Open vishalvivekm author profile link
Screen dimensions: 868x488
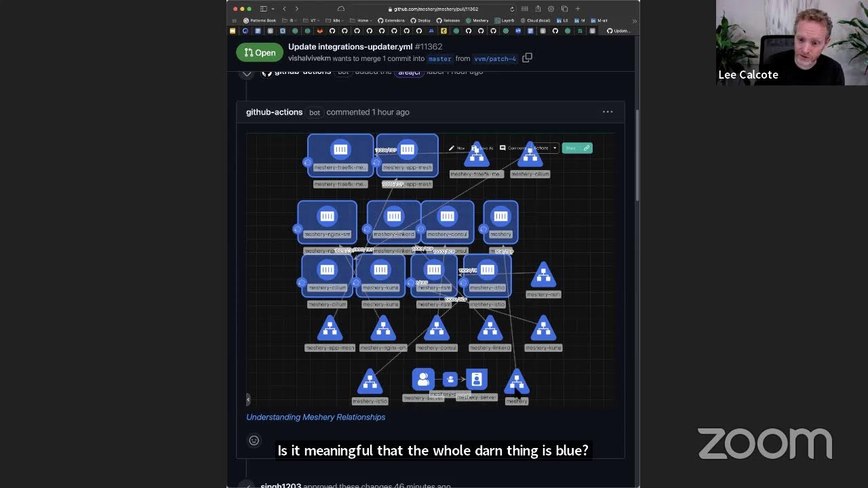click(309, 58)
